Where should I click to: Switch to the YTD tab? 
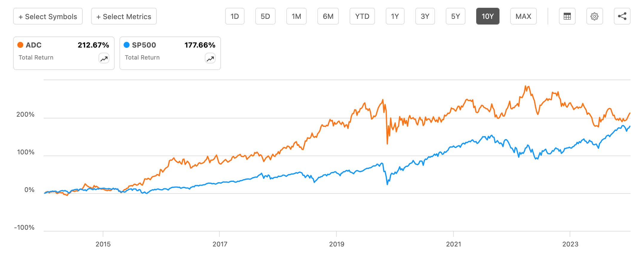pos(362,16)
